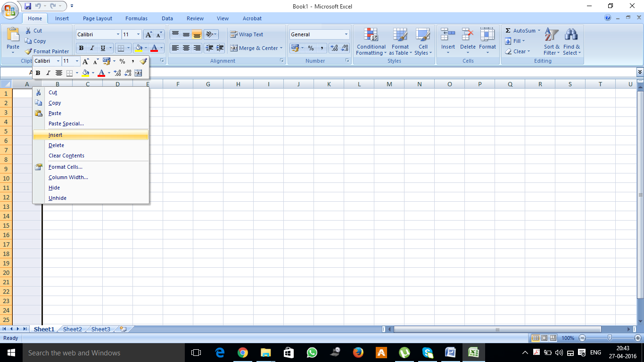Screen dimensions: 644x362
Task: Toggle Middle Align in ribbon Alignment group
Action: (x=186, y=34)
